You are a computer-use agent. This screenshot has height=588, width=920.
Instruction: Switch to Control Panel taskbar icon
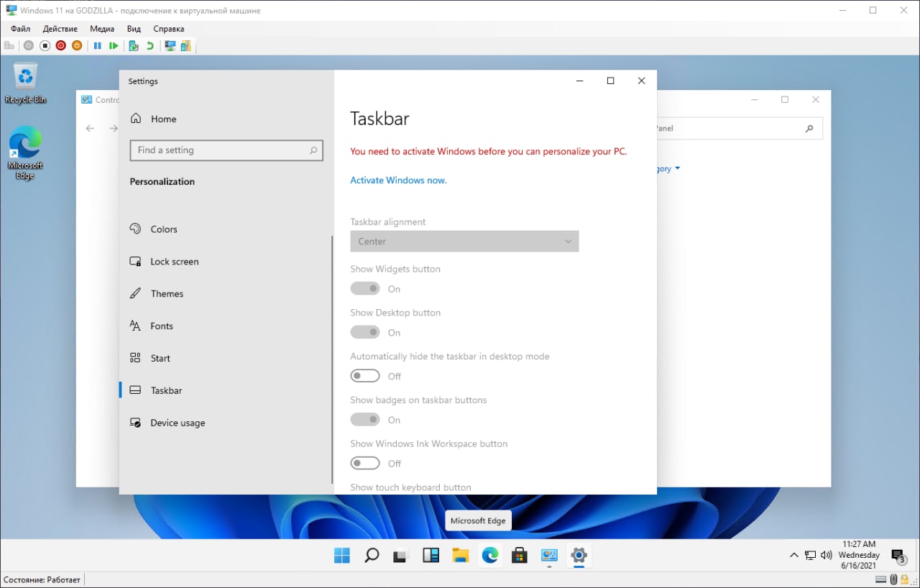[x=549, y=556]
